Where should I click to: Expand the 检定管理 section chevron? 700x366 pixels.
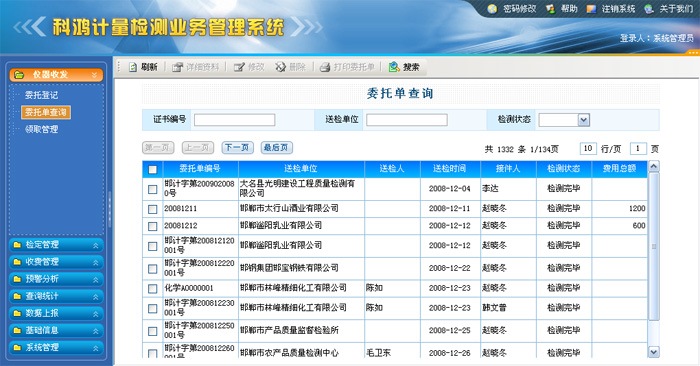[96, 245]
